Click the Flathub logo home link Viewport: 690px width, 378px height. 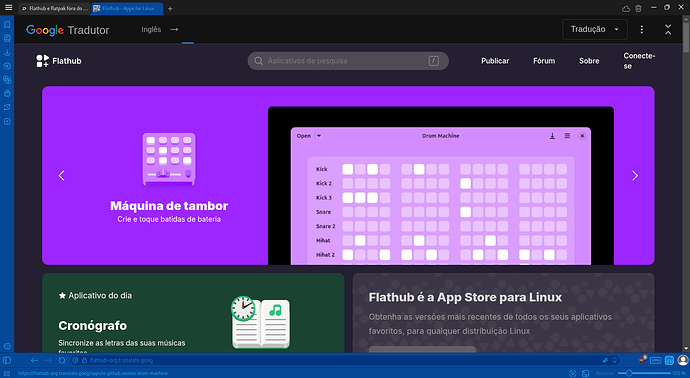[59, 61]
